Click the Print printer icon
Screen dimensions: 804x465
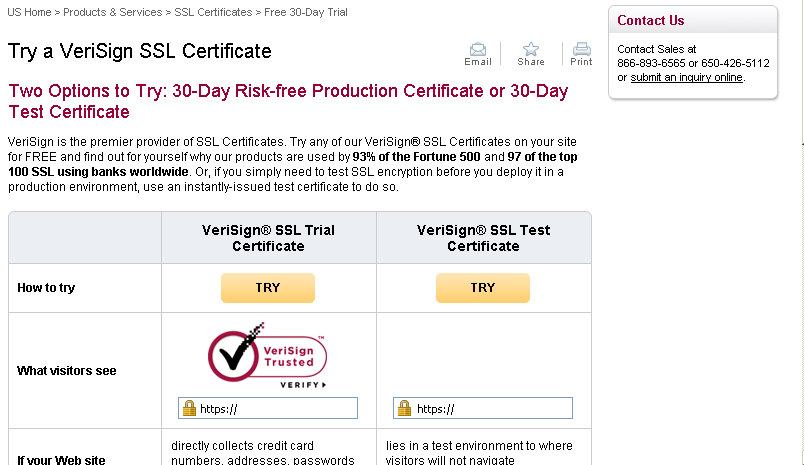(x=581, y=49)
